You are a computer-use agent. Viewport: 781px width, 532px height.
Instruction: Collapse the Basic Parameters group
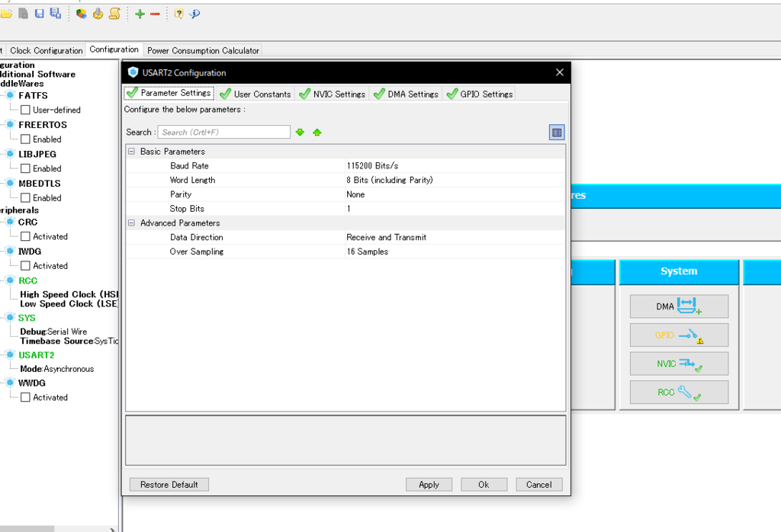pos(131,151)
